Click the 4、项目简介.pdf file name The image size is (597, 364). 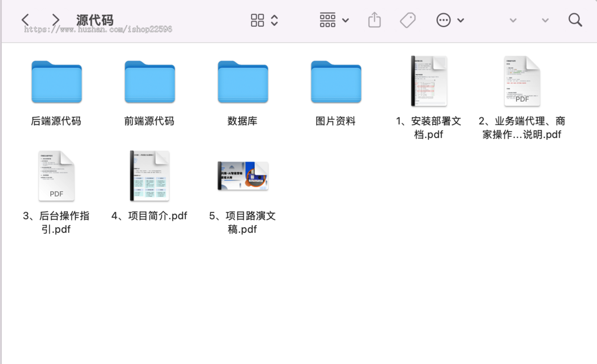(x=149, y=216)
